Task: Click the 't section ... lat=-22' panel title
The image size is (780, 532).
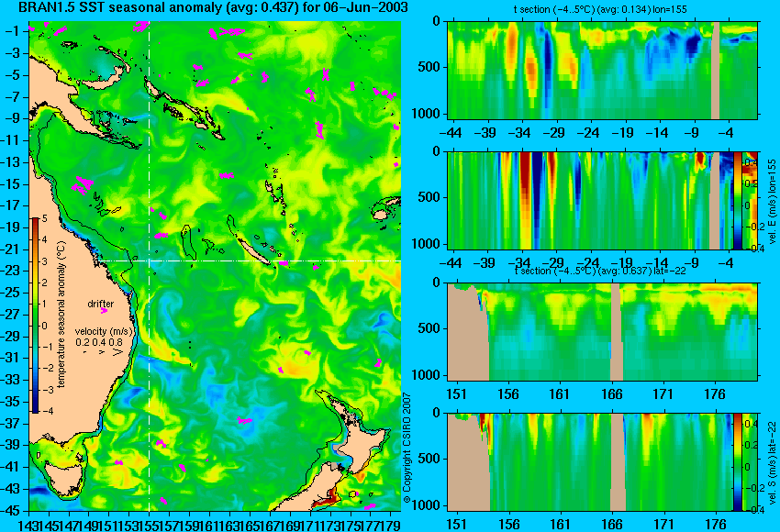Action: [600, 271]
